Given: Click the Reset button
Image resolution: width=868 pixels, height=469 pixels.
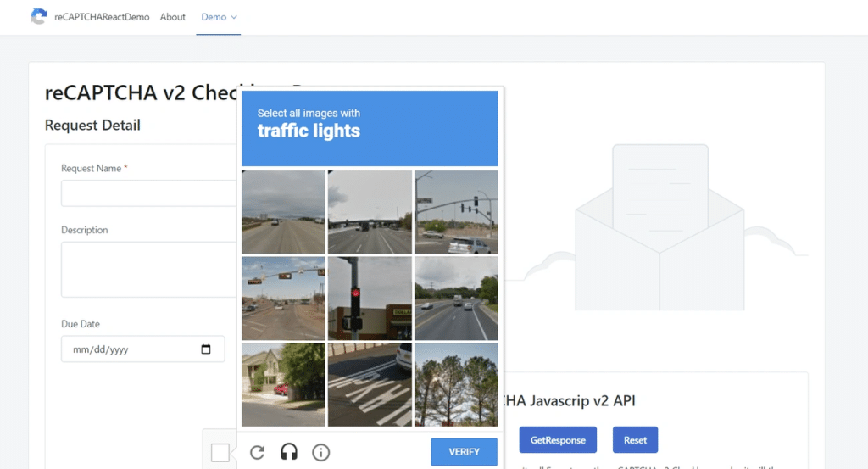Looking at the screenshot, I should (635, 440).
